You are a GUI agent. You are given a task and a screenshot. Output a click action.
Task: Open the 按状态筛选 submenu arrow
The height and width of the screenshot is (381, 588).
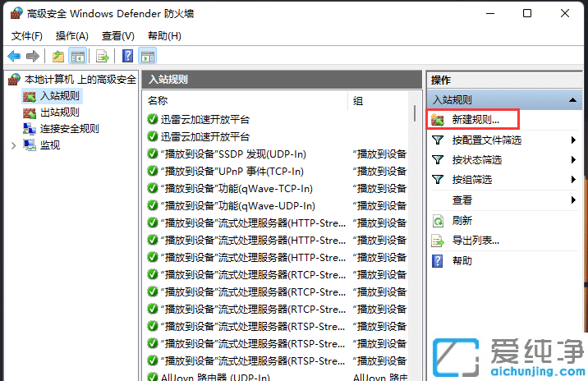pyautogui.click(x=573, y=160)
